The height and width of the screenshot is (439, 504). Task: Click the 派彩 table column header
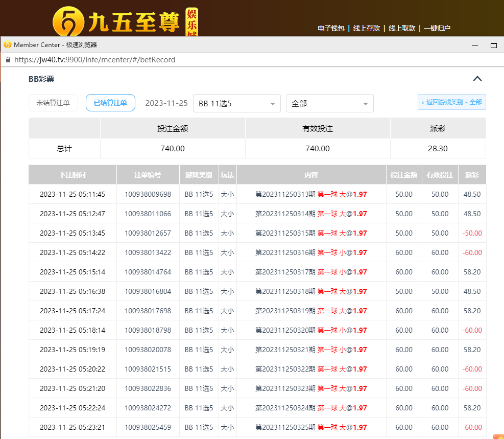coord(472,175)
